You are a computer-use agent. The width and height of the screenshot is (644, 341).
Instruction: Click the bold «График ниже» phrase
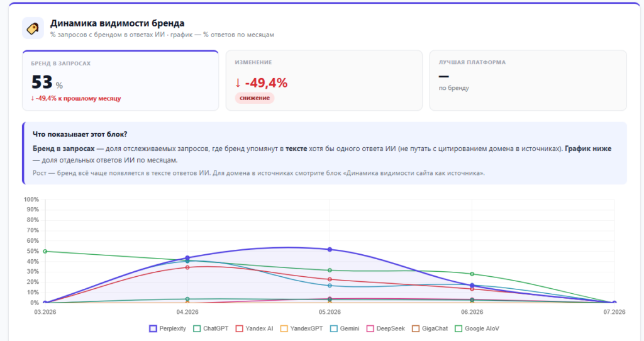tap(588, 148)
